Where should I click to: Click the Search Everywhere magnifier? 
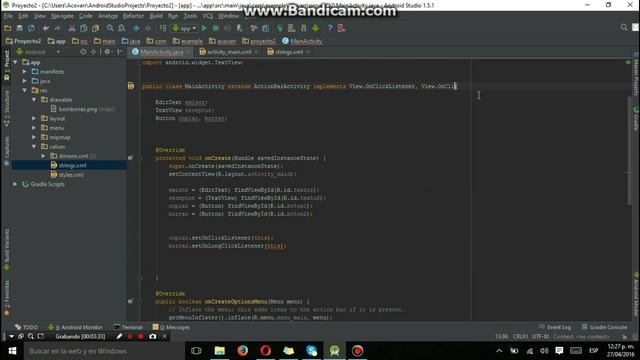pyautogui.click(x=624, y=27)
